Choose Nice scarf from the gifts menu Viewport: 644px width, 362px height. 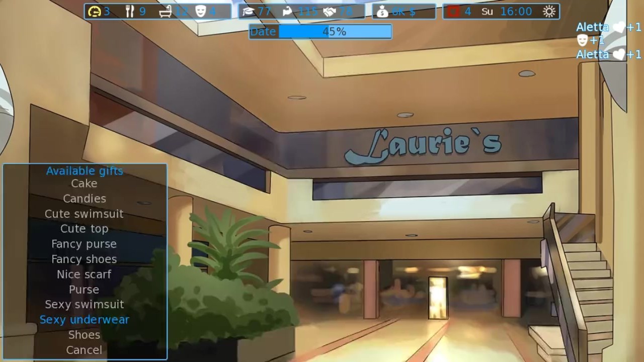pos(84,274)
